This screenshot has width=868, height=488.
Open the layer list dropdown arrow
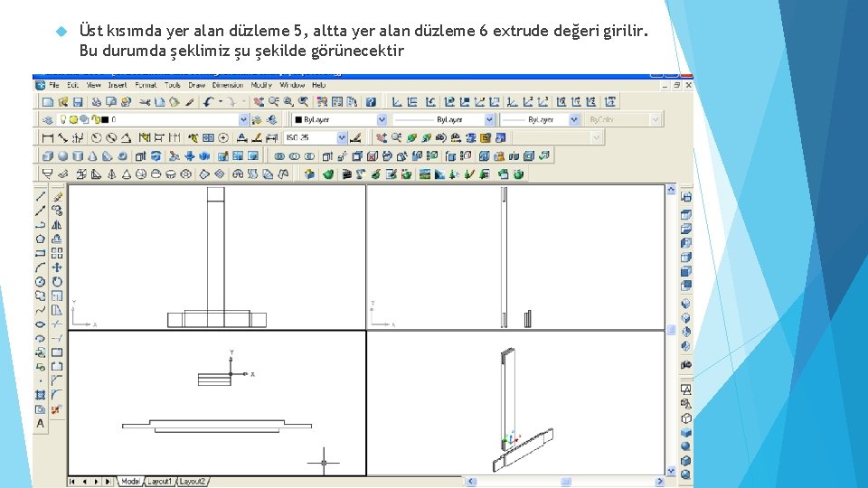click(243, 119)
